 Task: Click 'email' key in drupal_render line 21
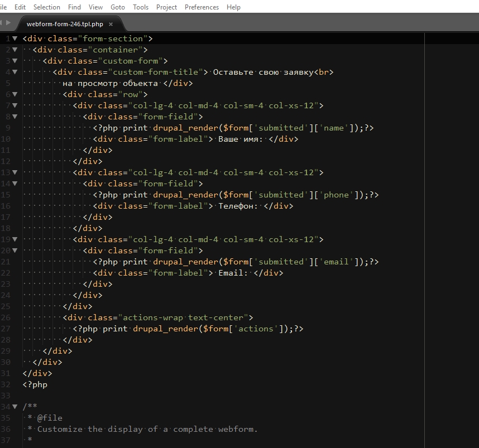(x=336, y=262)
